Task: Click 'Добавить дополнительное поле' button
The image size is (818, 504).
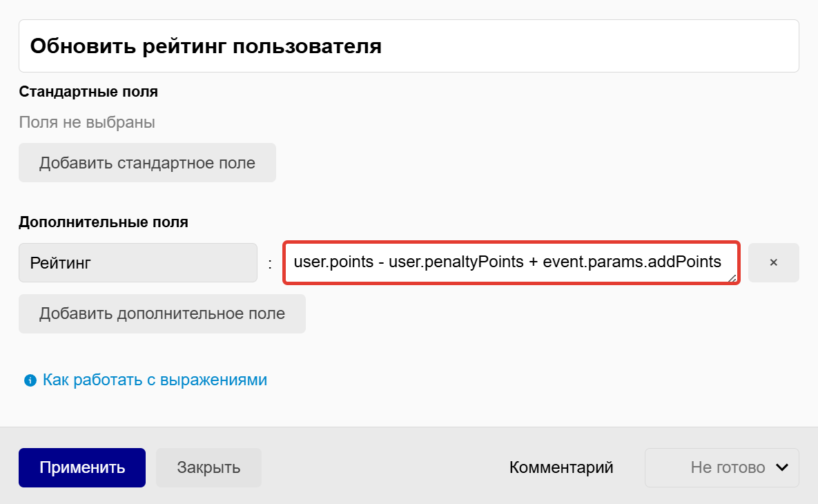Action: 162,313
